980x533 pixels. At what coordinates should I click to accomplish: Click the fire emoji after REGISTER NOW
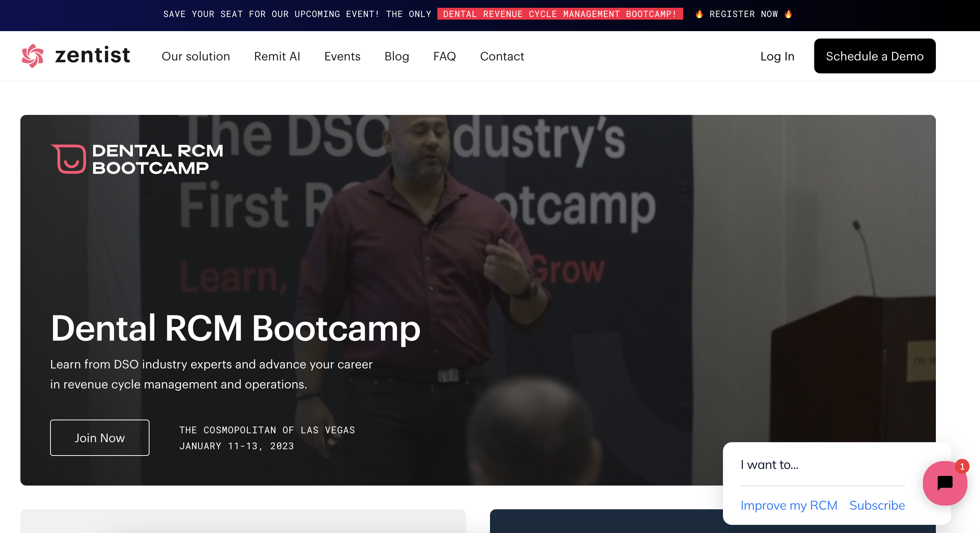pyautogui.click(x=788, y=14)
